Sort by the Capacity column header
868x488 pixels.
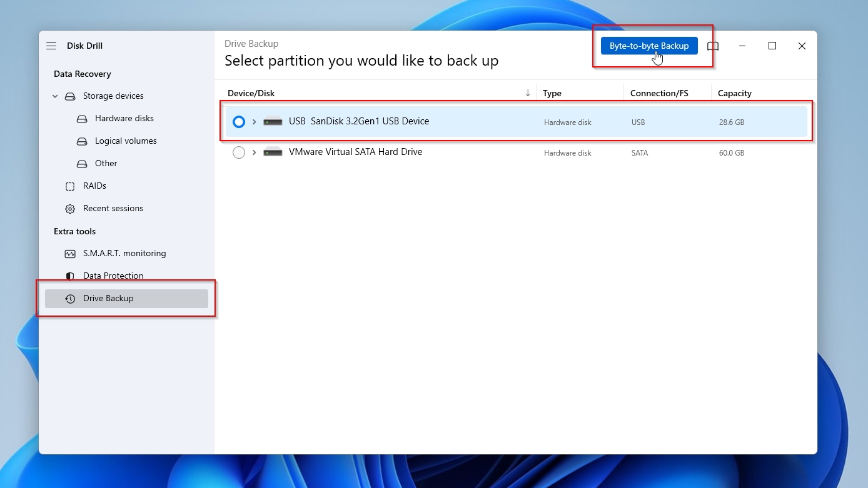coord(735,93)
